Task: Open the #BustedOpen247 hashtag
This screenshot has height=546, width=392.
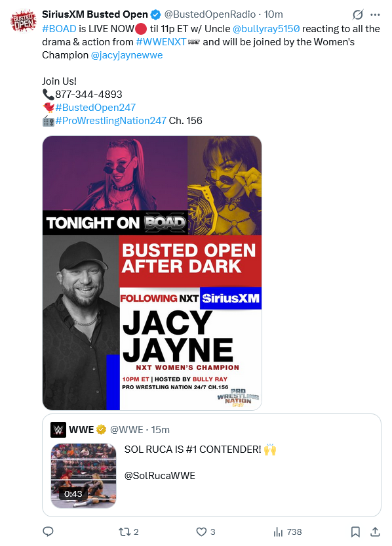Action: coord(95,107)
